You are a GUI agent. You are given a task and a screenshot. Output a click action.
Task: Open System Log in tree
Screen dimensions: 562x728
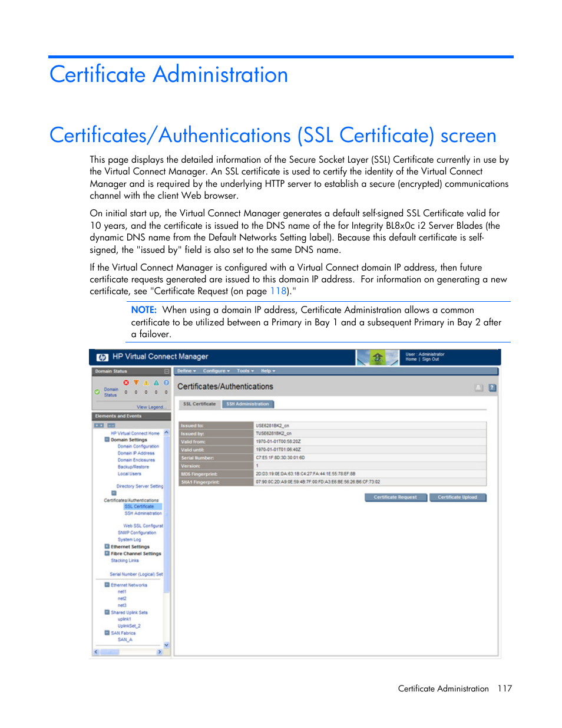pyautogui.click(x=130, y=539)
